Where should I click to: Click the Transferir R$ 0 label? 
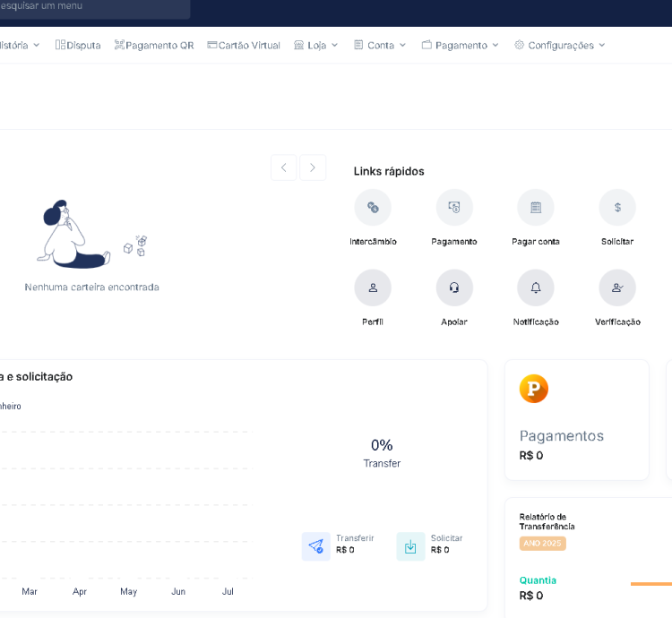[355, 544]
